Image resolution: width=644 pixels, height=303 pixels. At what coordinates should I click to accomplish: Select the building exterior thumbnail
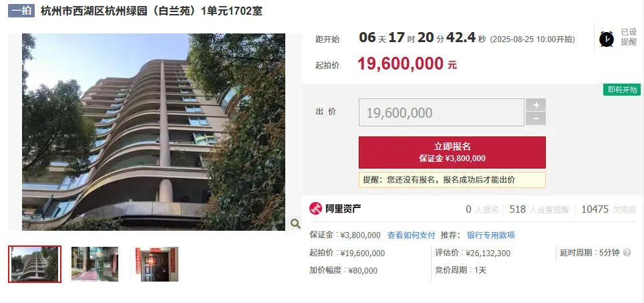click(x=35, y=264)
